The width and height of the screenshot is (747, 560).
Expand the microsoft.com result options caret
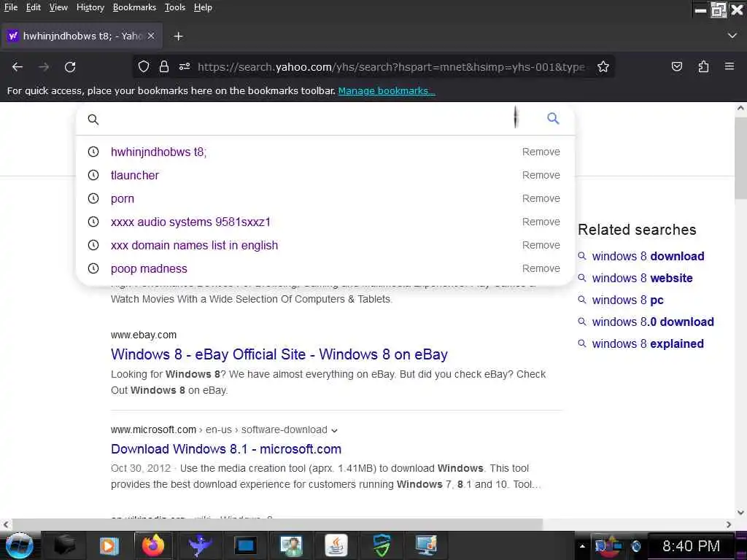[334, 430]
